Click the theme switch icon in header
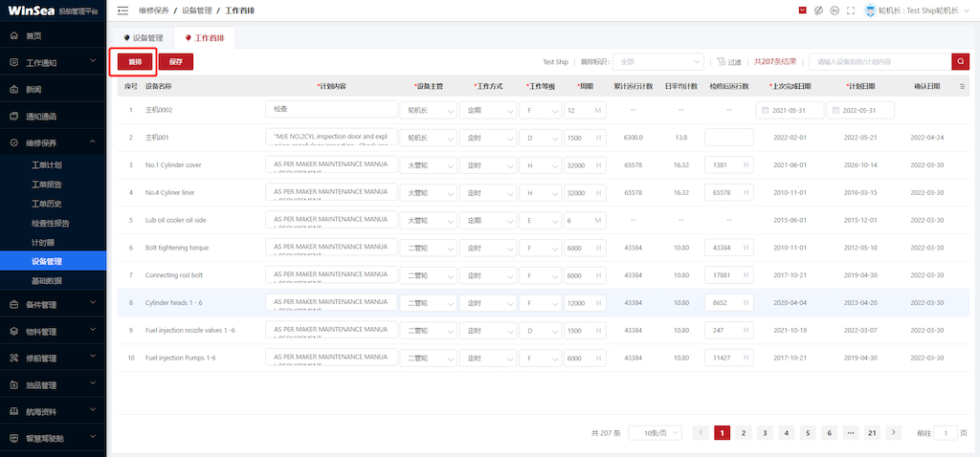The width and height of the screenshot is (980, 457). coord(818,11)
